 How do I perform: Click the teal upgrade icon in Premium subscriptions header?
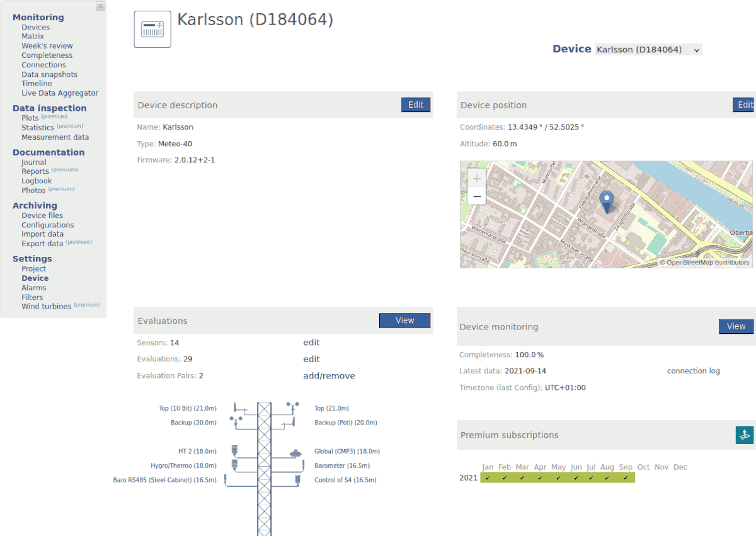coord(743,435)
